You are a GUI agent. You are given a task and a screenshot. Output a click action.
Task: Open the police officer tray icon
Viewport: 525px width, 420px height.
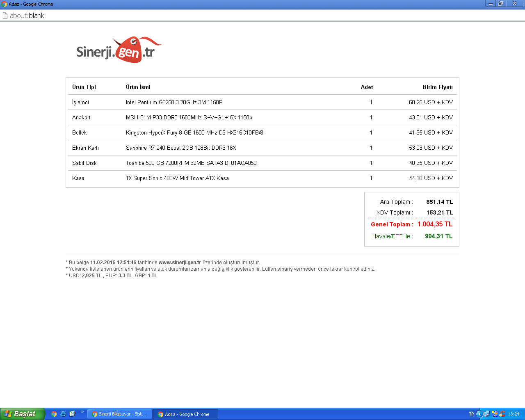[x=495, y=414]
